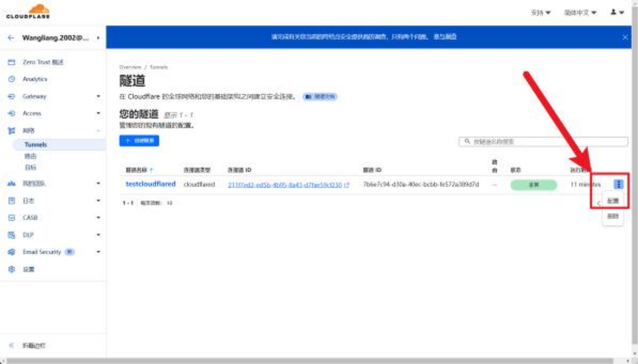Choose the configure option in context menu
Viewport: 638px width, 364px height.
613,201
